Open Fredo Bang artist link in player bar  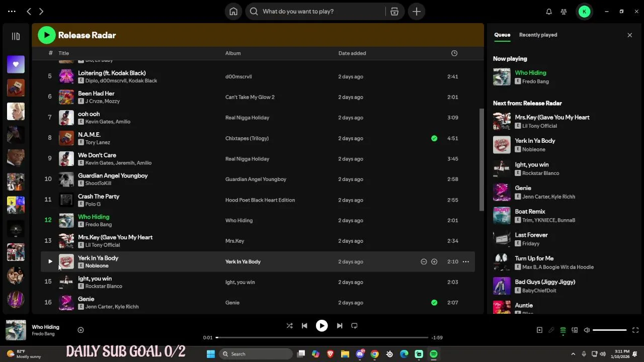pos(43,334)
